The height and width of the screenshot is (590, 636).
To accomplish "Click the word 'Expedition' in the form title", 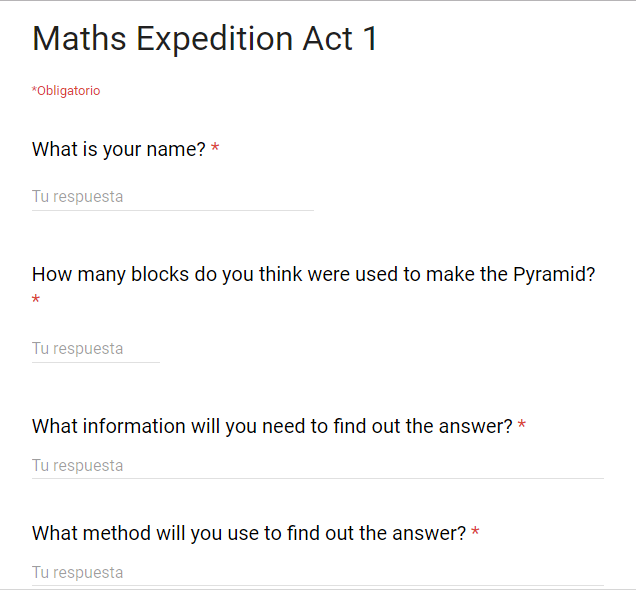I will click(x=215, y=40).
